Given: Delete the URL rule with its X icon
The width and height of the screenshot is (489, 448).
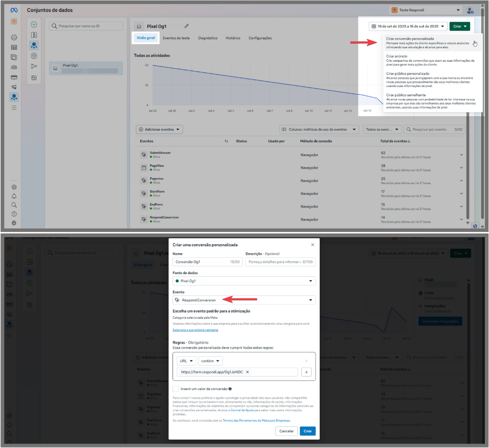Looking at the screenshot, I should coord(306,361).
